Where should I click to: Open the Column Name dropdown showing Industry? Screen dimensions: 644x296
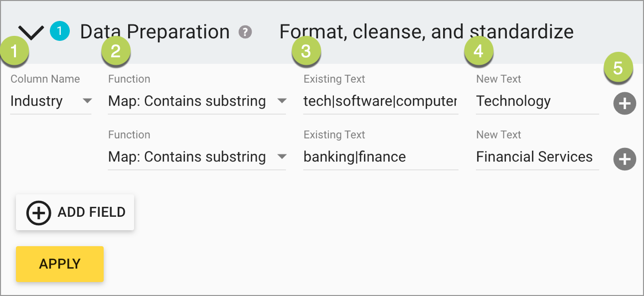pos(51,101)
